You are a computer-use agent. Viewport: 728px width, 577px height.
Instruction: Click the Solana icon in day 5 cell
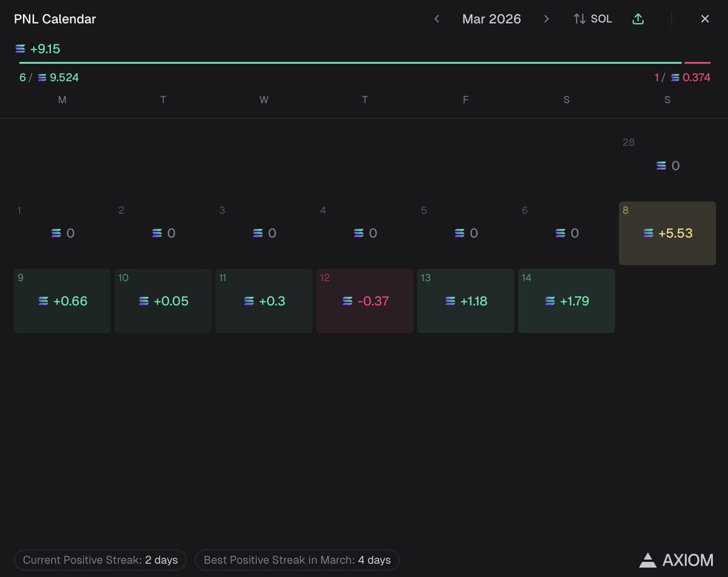pyautogui.click(x=460, y=233)
